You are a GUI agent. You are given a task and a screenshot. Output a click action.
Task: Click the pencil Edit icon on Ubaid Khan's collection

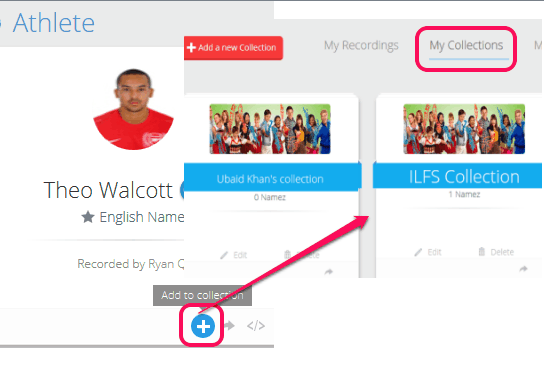click(224, 255)
